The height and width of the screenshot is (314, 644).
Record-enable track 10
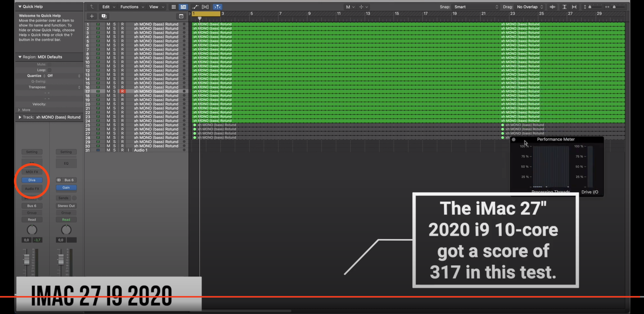[x=122, y=62]
